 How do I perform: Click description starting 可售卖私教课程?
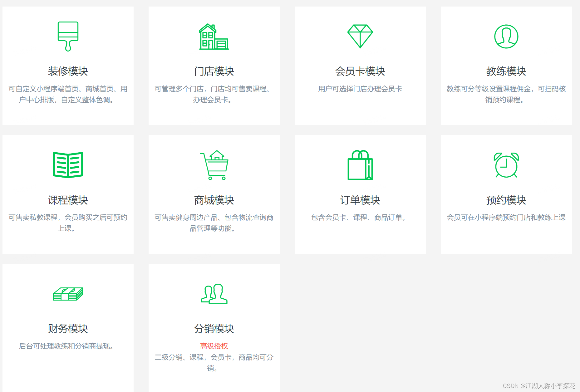point(68,223)
